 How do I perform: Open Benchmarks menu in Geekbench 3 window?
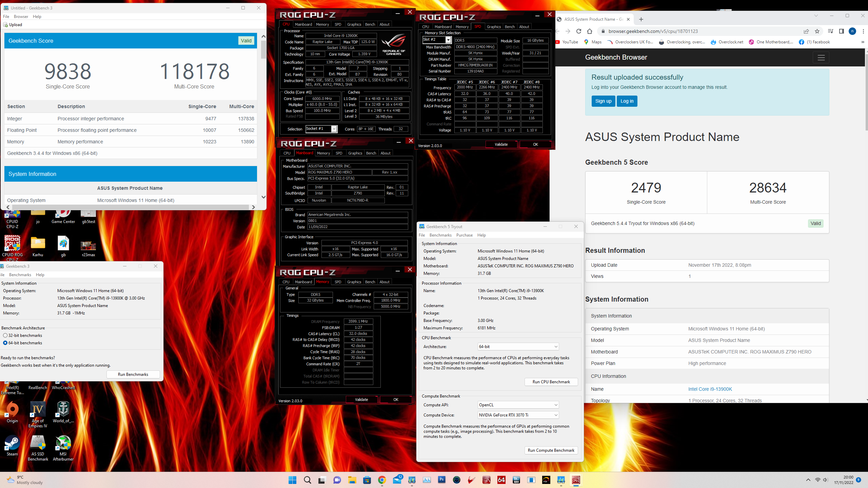tap(20, 275)
